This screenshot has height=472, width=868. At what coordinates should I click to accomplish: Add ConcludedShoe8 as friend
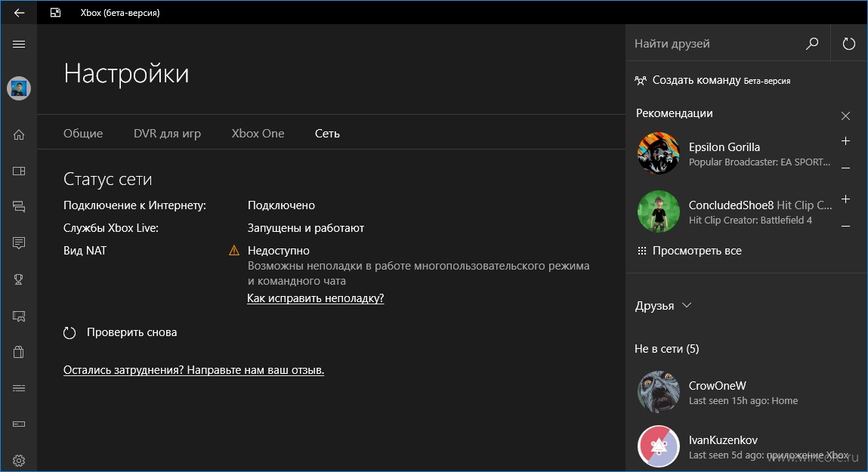845,199
